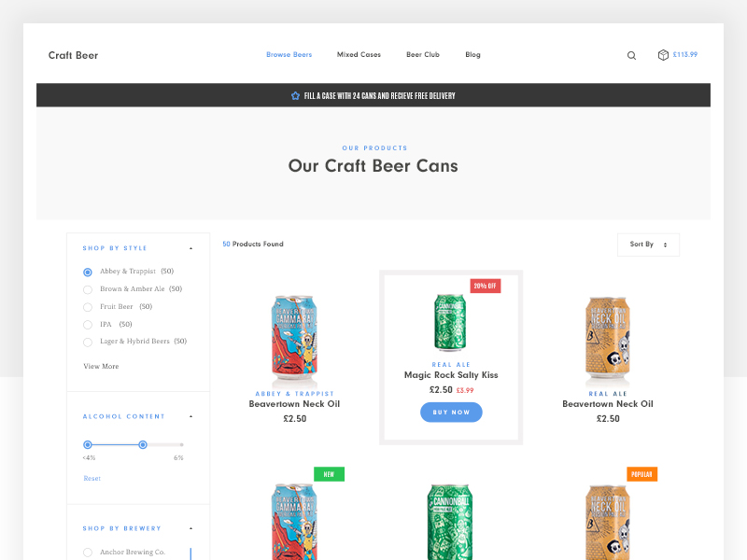This screenshot has width=747, height=560.
Task: Collapse the Shop By Style section
Action: tap(191, 248)
